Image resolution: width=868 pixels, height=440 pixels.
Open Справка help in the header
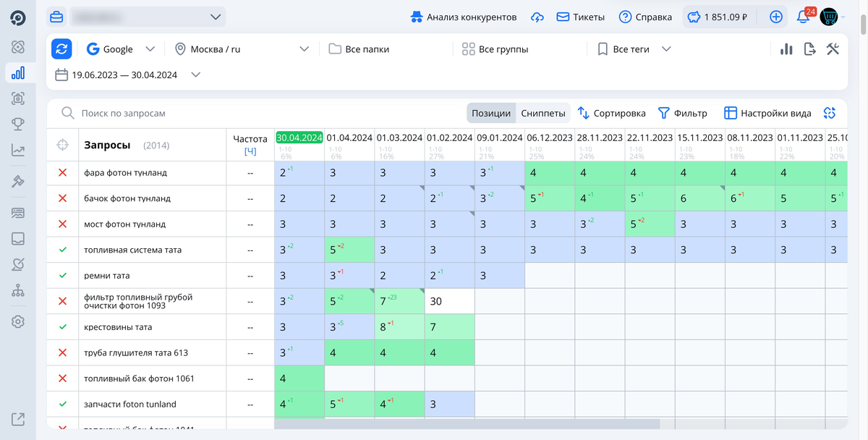coord(645,17)
